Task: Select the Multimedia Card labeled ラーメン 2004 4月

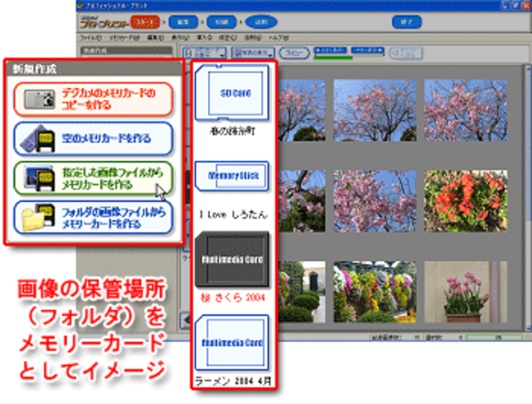Action: (x=231, y=344)
